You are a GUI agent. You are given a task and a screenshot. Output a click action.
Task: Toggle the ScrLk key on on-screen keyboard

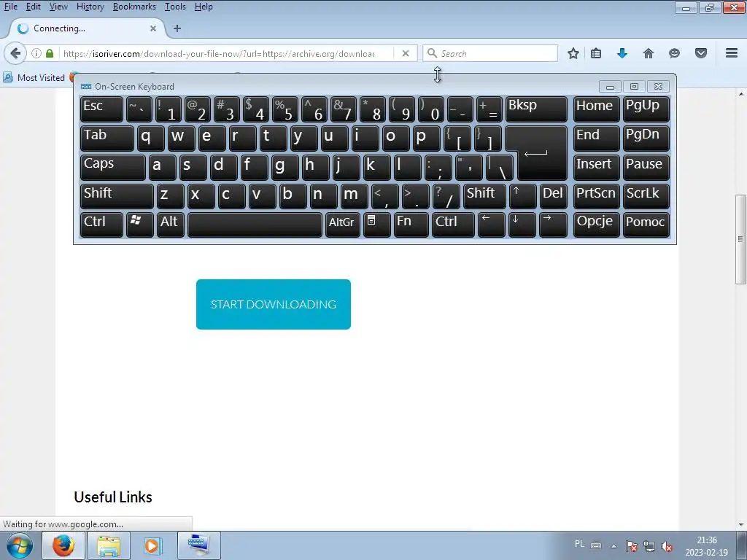pos(646,196)
